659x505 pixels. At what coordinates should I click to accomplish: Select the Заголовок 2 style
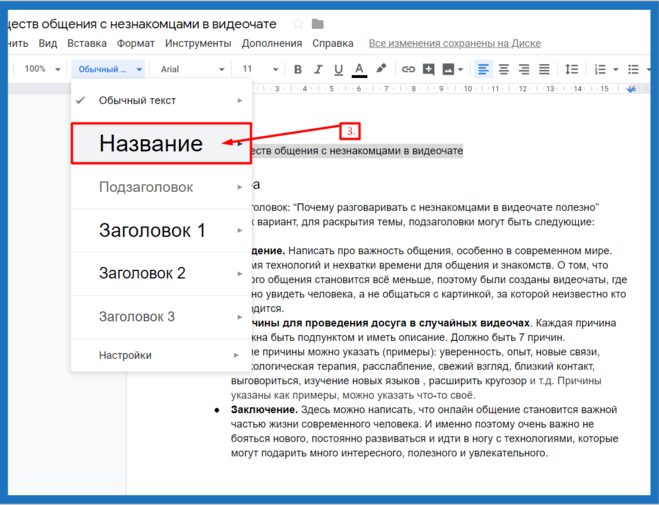click(161, 274)
